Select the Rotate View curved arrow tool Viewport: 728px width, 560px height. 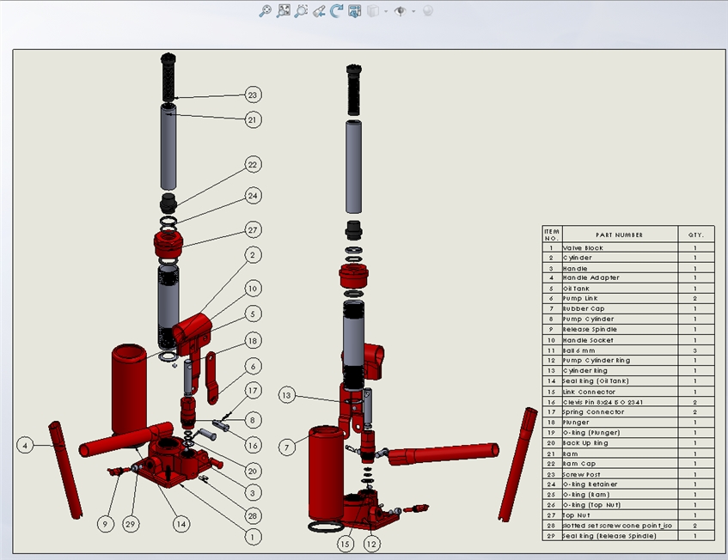[336, 10]
